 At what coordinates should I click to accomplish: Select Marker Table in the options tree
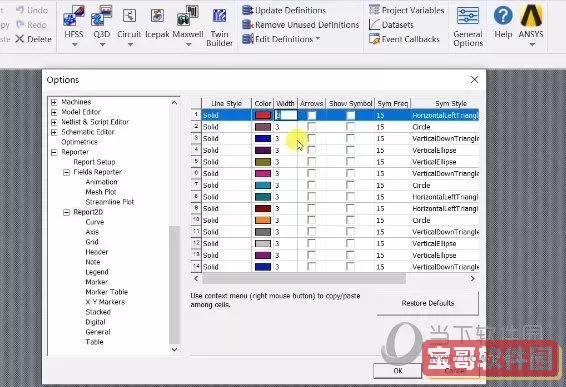click(x=106, y=292)
